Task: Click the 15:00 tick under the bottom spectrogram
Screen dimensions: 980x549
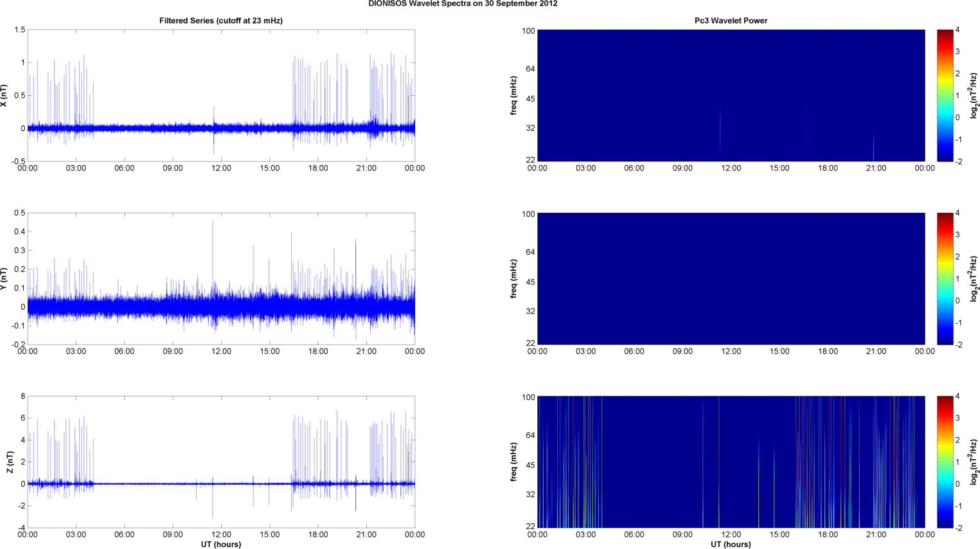Action: [780, 535]
